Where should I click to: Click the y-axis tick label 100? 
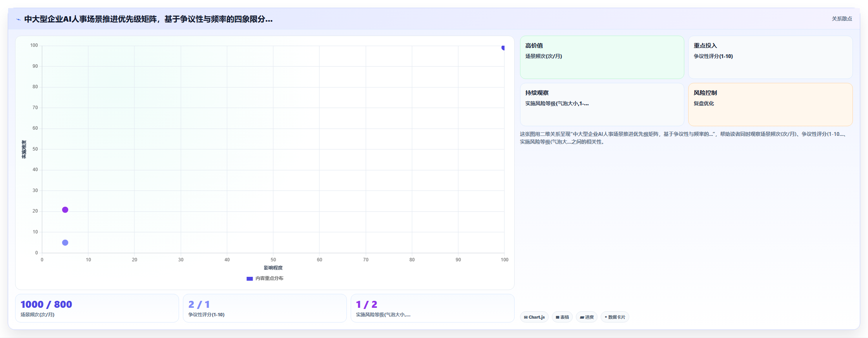[x=34, y=45]
